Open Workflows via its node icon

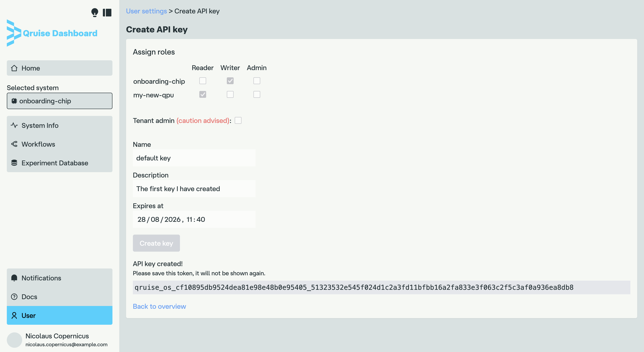14,144
